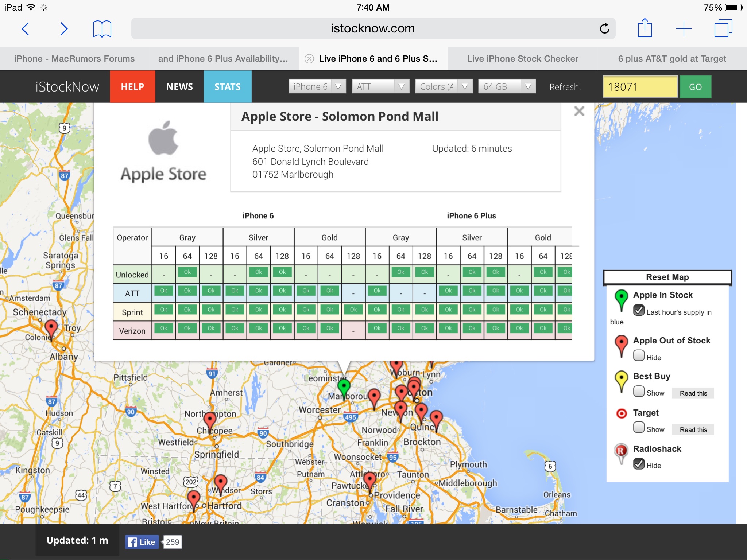Viewport: 747px width, 560px height.
Task: Switch to iPhone 6 Plus Availability tab
Action: pos(223,59)
